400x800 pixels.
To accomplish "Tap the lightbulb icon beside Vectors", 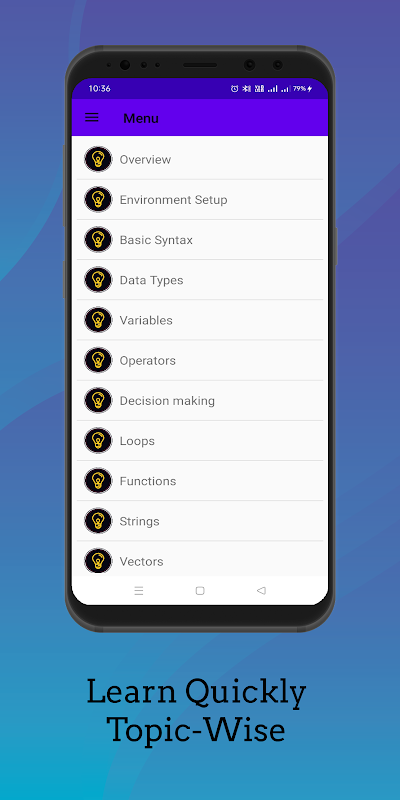I will click(x=98, y=561).
